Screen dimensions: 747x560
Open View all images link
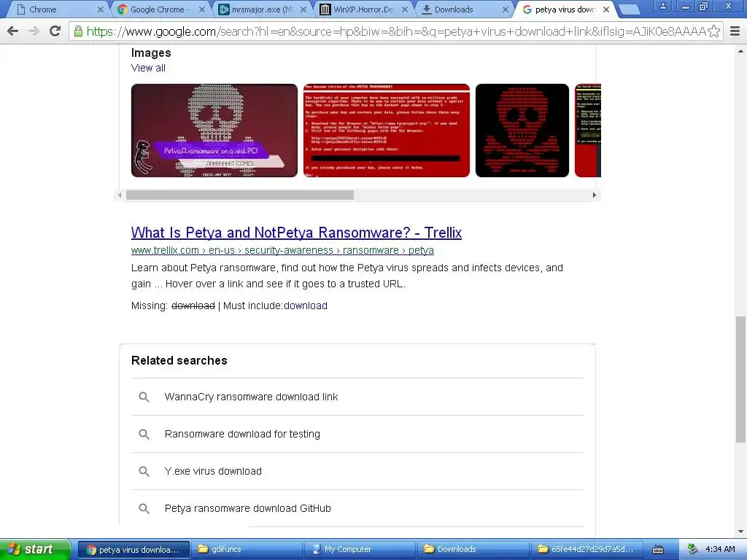click(148, 68)
